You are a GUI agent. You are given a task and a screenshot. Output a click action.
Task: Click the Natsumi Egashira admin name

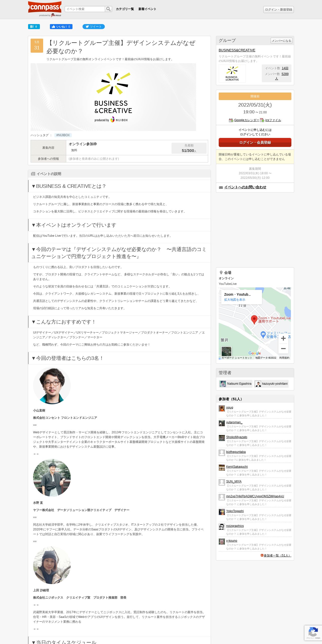pyautogui.click(x=239, y=384)
